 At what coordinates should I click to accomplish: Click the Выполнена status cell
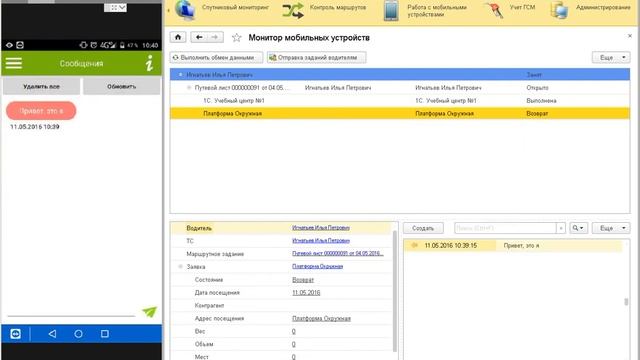tap(541, 100)
